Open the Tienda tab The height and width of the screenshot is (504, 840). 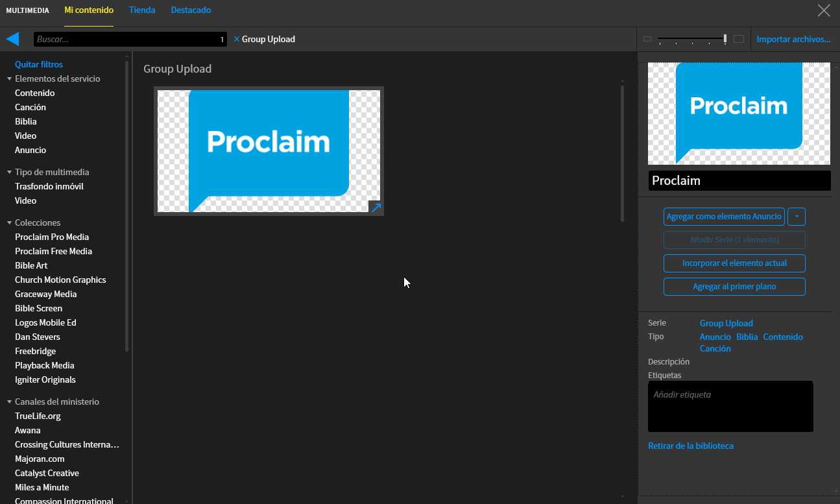pos(142,10)
